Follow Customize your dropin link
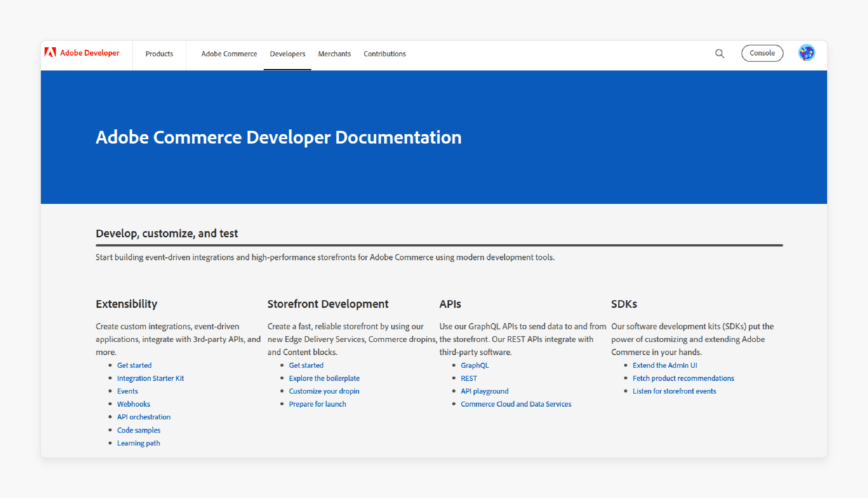The height and width of the screenshot is (499, 868). [x=324, y=391]
